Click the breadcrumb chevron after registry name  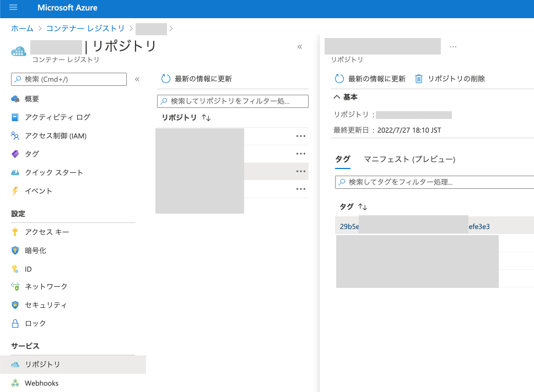click(x=171, y=29)
